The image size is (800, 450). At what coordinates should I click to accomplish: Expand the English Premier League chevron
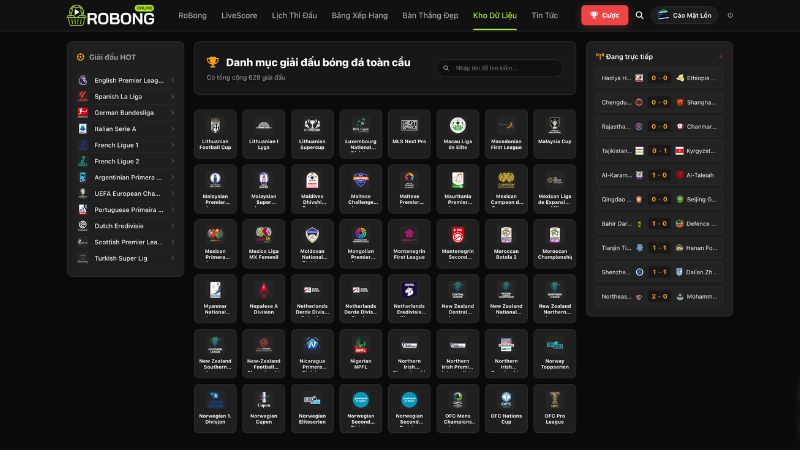pos(172,80)
